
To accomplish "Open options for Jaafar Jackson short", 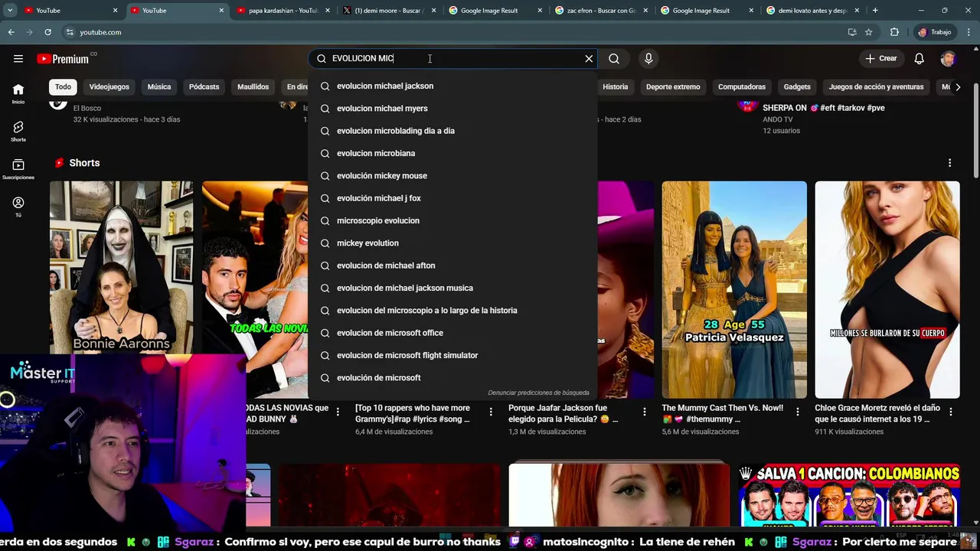I will coord(644,412).
